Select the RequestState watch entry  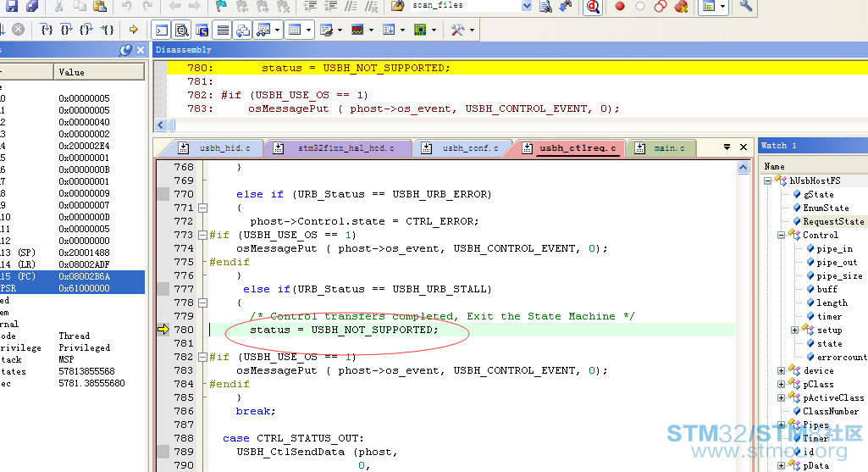pyautogui.click(x=833, y=221)
